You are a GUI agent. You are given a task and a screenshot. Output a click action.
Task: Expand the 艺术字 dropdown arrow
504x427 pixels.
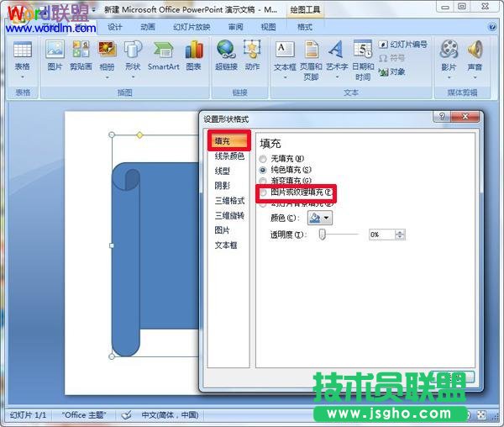pyautogui.click(x=337, y=77)
